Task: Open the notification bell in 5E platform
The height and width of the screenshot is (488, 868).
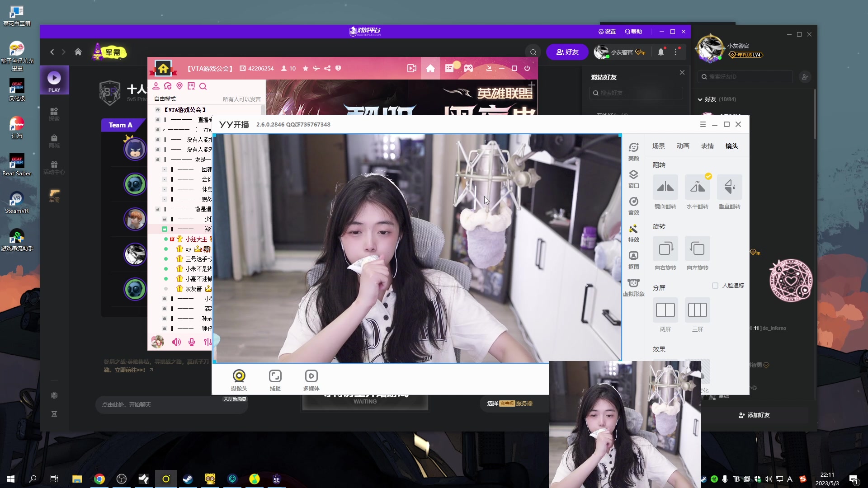Action: pyautogui.click(x=661, y=52)
